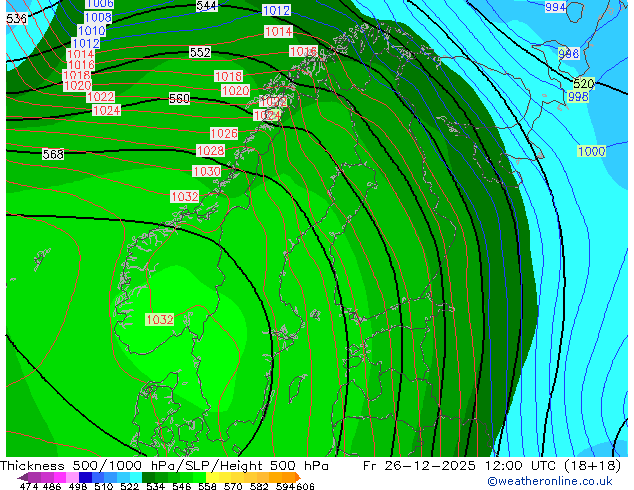Click the legend value '534'
This screenshot has width=634, height=490.
pos(155,486)
